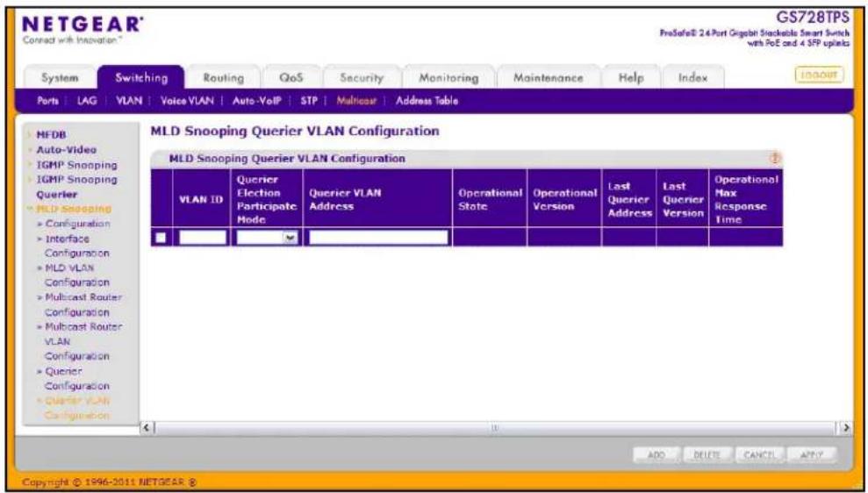This screenshot has height=493, width=868.
Task: Open the Ports submenu
Action: tap(47, 101)
